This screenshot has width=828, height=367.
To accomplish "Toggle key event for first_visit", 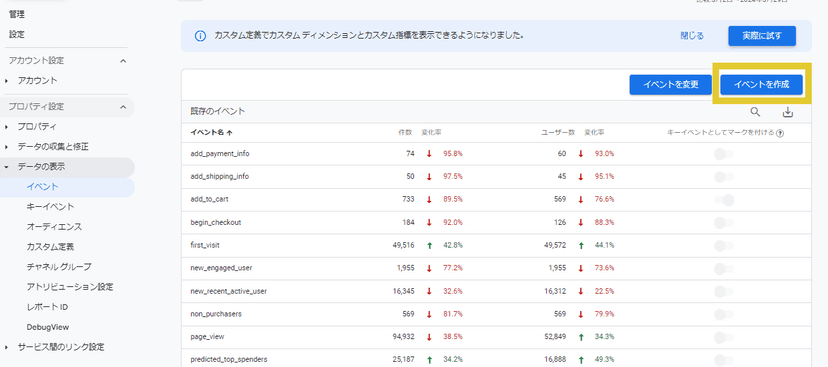I will 723,246.
